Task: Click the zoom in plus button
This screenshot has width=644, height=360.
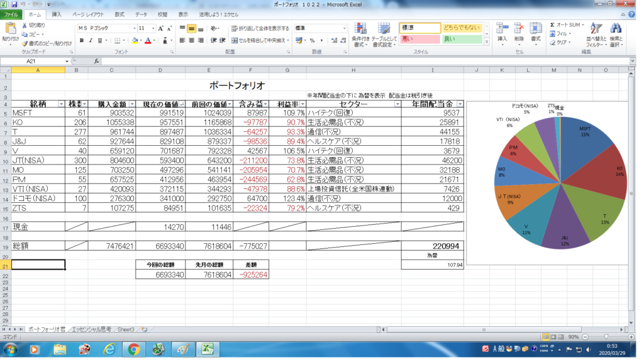Action: coord(631,337)
